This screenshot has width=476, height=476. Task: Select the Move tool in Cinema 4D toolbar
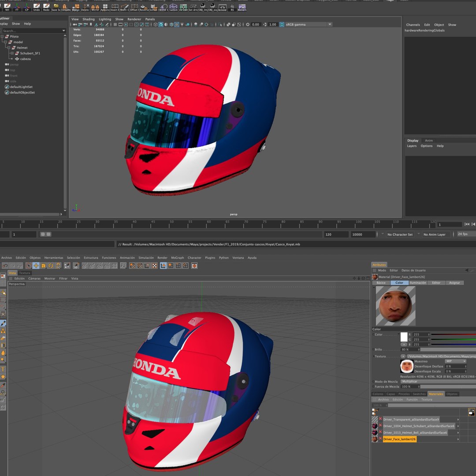[36, 266]
